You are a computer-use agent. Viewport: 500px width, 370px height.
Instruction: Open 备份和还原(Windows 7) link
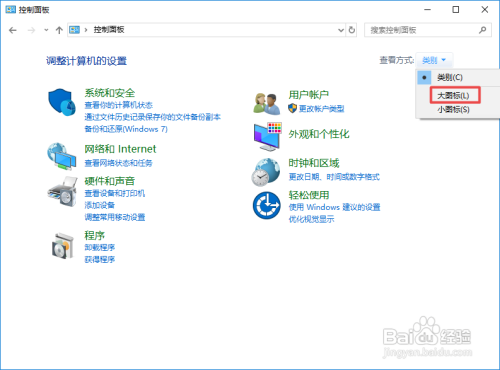pos(126,129)
